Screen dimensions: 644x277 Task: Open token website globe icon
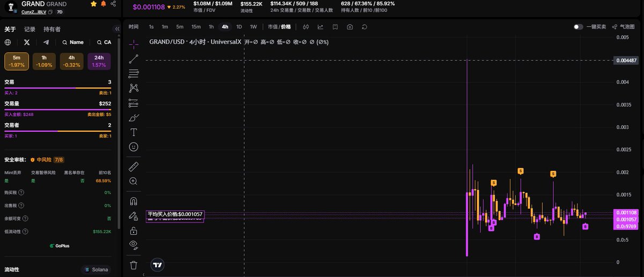tap(8, 42)
